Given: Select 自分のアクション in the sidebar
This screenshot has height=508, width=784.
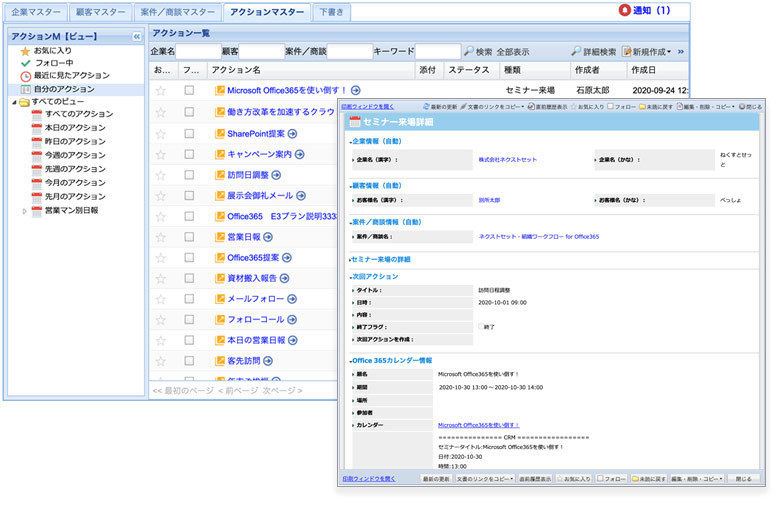Looking at the screenshot, I should (64, 89).
